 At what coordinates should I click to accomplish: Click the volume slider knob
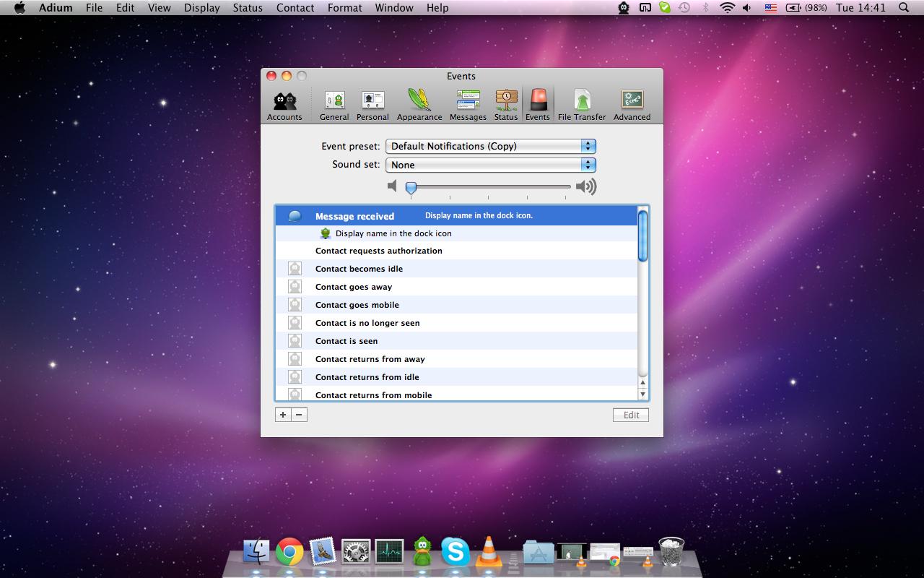click(x=411, y=188)
